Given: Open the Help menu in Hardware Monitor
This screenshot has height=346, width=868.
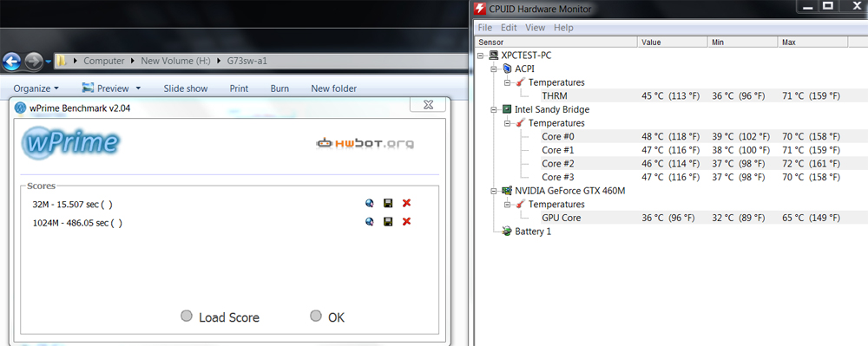Looking at the screenshot, I should [563, 28].
